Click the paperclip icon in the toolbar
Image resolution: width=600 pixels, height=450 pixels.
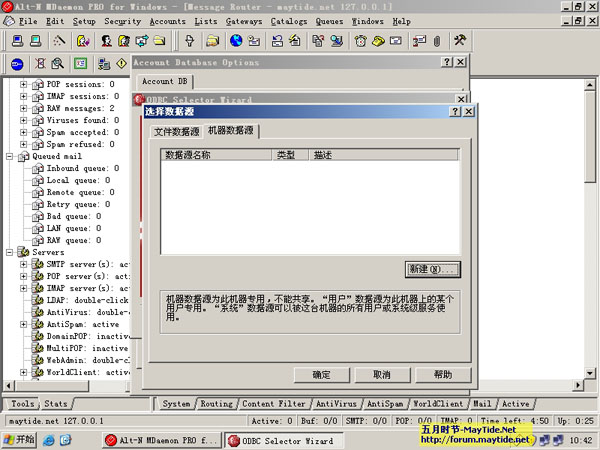(x=436, y=41)
